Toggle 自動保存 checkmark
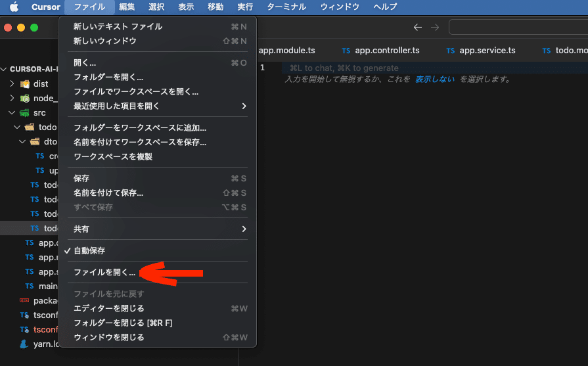588x366 pixels. pyautogui.click(x=158, y=250)
